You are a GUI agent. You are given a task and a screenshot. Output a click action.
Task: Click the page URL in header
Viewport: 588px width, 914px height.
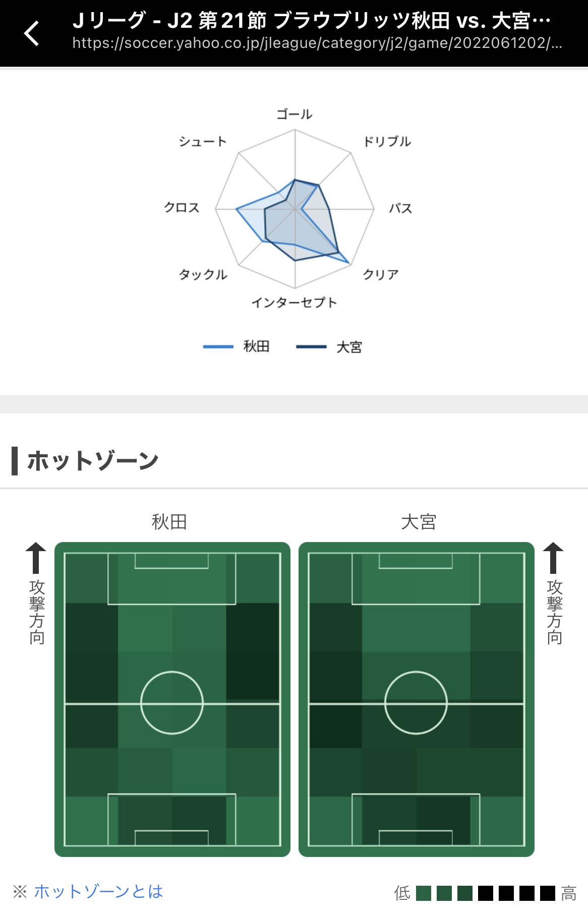(x=317, y=43)
